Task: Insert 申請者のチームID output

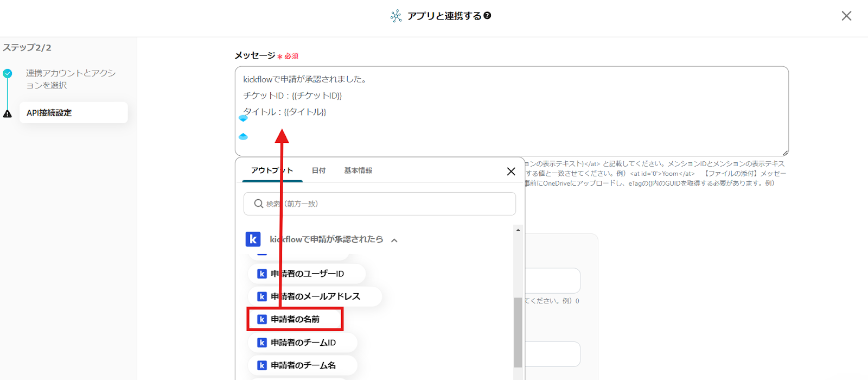Action: [303, 343]
